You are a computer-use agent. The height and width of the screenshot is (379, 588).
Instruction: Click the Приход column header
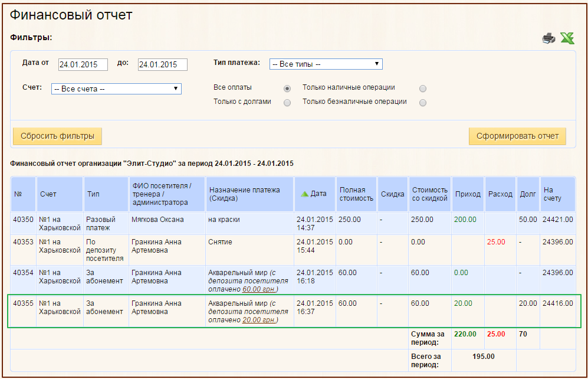(468, 194)
